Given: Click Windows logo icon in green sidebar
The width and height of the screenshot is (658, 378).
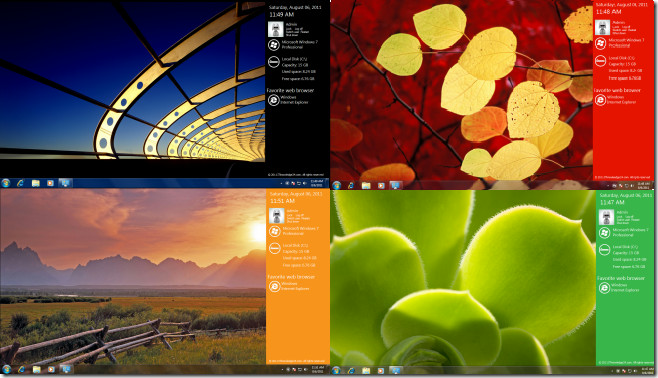Looking at the screenshot, I should coord(604,232).
